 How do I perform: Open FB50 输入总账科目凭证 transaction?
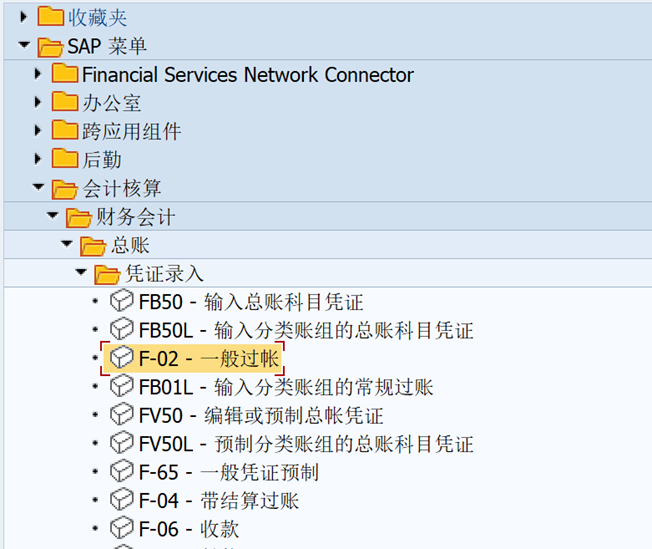click(250, 301)
